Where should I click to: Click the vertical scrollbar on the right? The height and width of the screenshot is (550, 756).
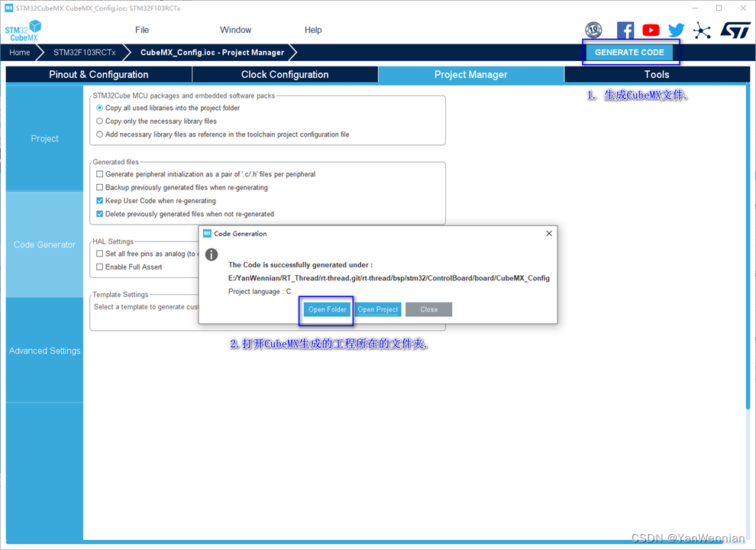pos(748,246)
